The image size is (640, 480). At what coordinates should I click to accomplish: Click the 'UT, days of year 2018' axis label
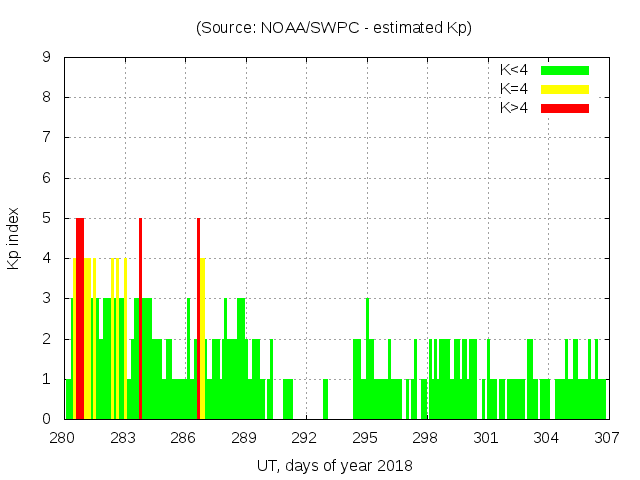[x=334, y=465]
